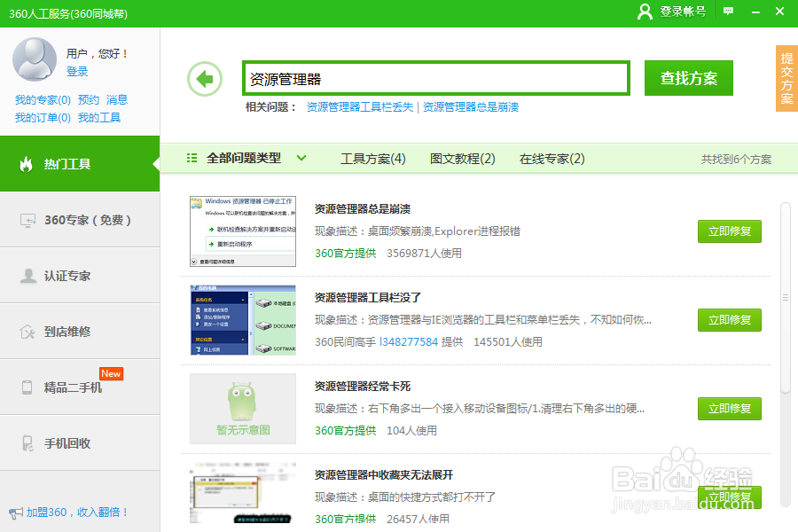Open thumbnail of 资源管理器工具栏没了 result
Viewport: 798px width, 532px height.
click(x=243, y=320)
